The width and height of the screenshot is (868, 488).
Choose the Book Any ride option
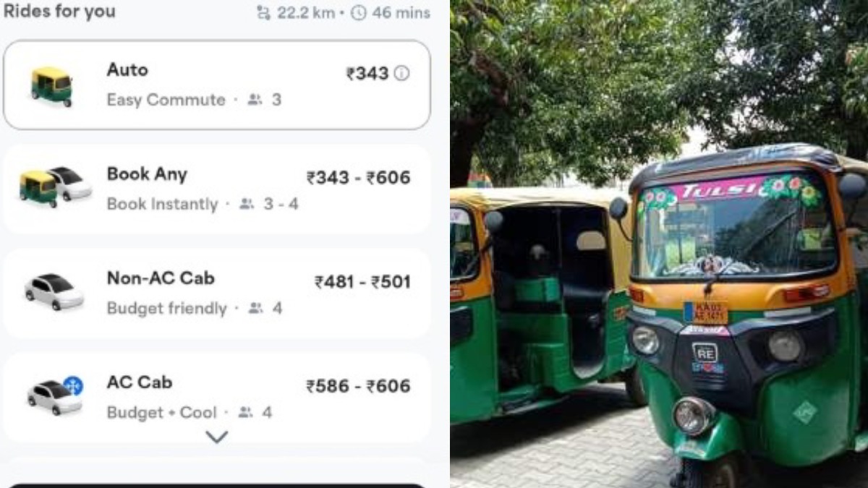tap(216, 189)
